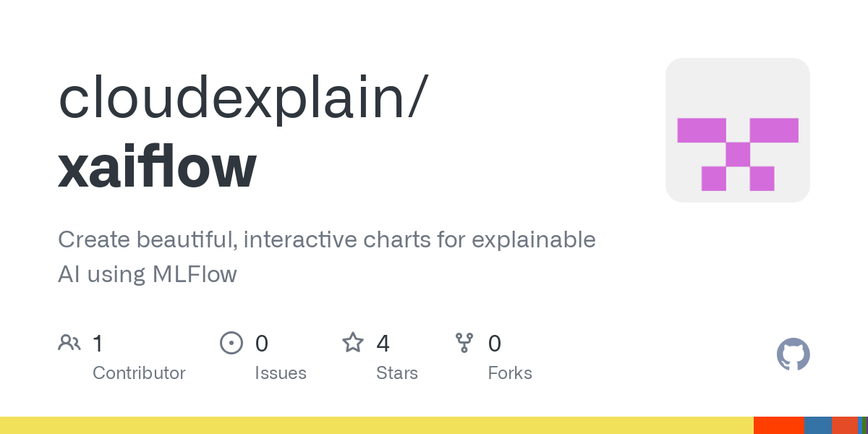Screen dimensions: 868x434
Task: Click the lighter red-orange segment beside the steel-blue one
Action: [x=845, y=425]
